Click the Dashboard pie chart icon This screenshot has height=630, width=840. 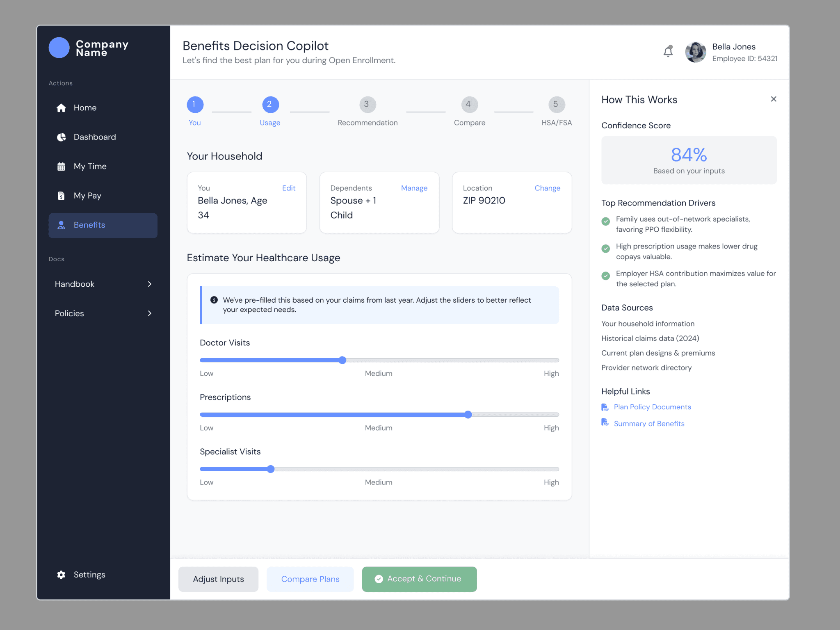pyautogui.click(x=61, y=137)
